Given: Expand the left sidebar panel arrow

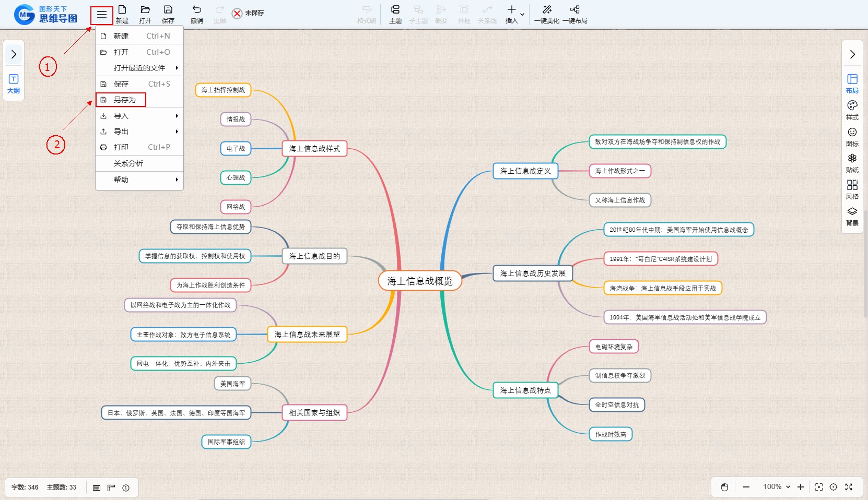Looking at the screenshot, I should click(x=14, y=54).
